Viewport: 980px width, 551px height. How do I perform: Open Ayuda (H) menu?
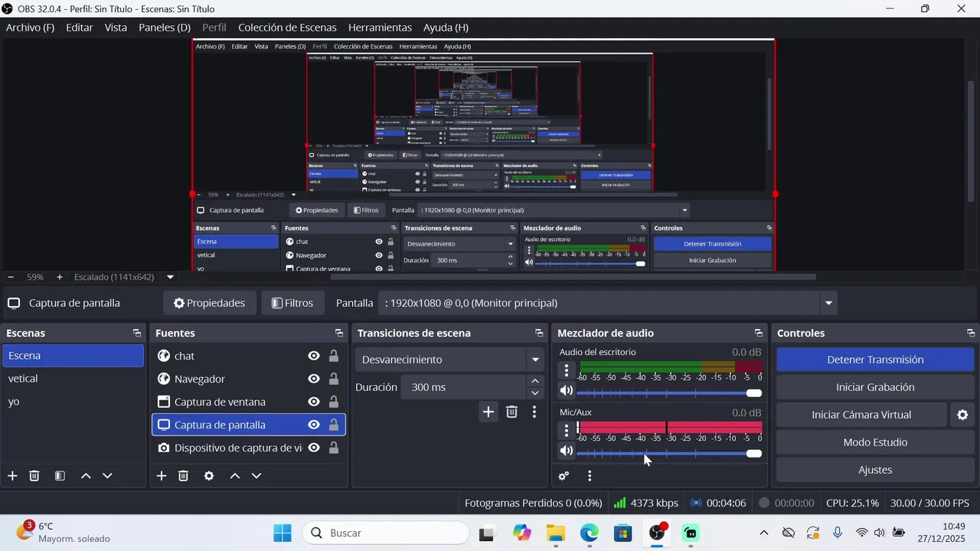[x=446, y=28]
